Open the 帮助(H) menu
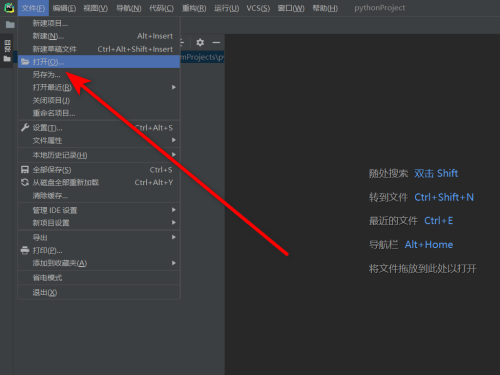500x375 pixels. coord(325,8)
